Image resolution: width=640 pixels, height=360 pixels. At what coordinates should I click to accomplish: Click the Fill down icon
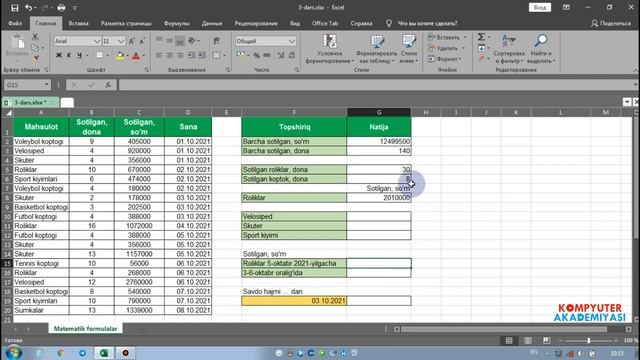pyautogui.click(x=481, y=48)
